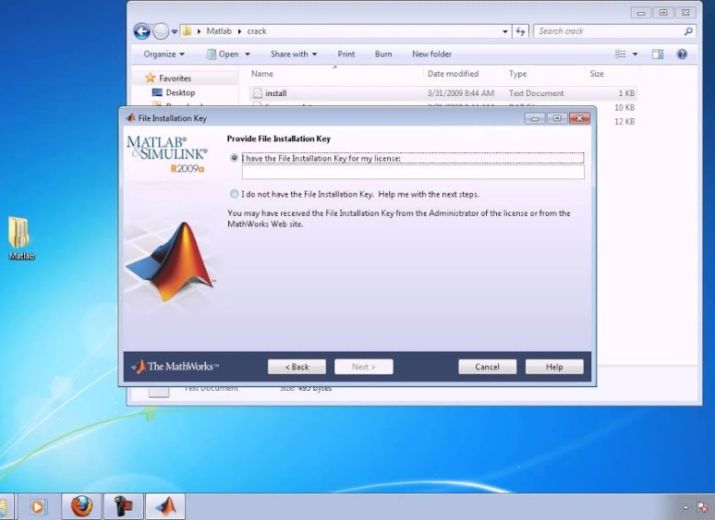This screenshot has width=715, height=520.
Task: Refresh the Explorer folder view
Action: click(520, 31)
